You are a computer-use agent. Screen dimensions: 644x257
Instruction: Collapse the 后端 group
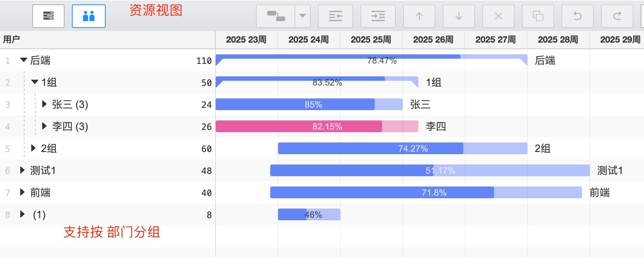(24, 60)
